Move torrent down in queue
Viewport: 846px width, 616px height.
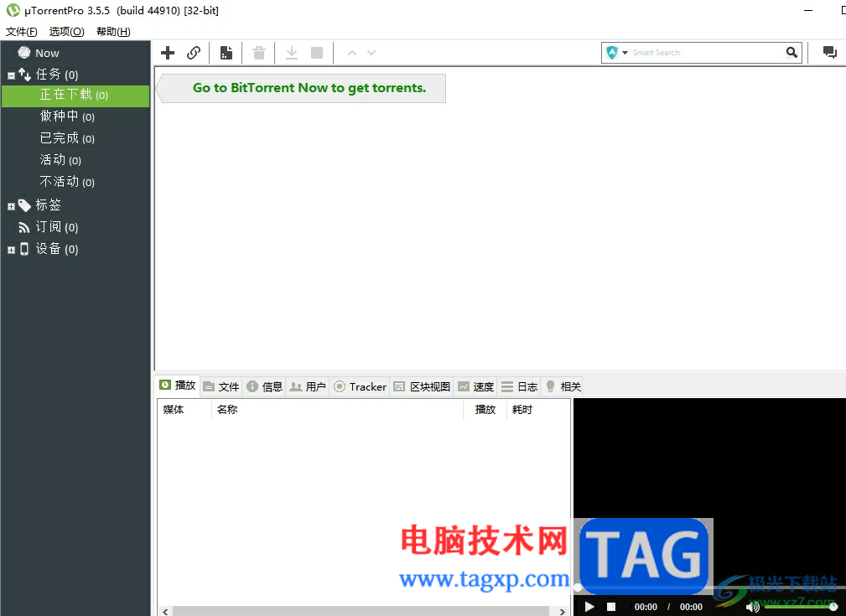(371, 53)
